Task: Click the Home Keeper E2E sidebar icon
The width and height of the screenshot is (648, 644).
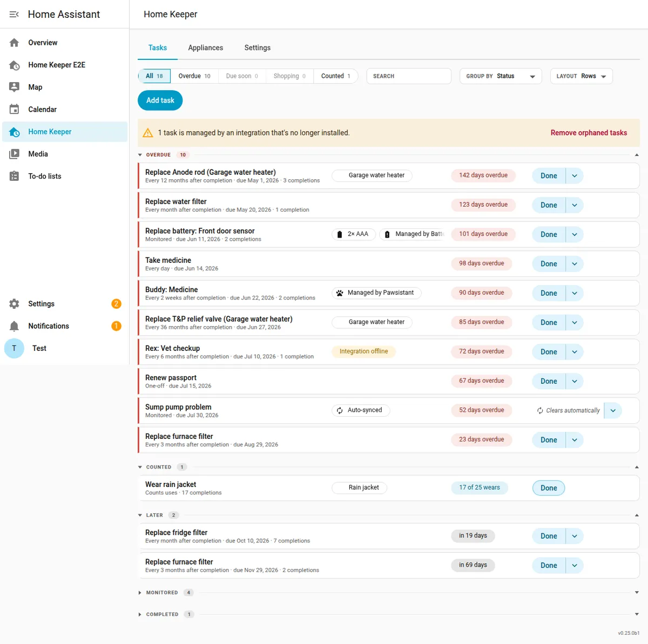Action: pos(15,65)
